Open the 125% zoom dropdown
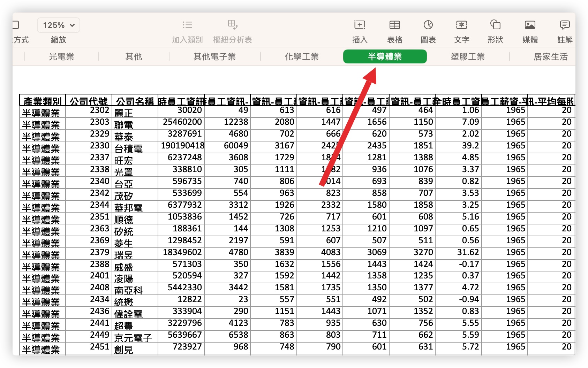The height and width of the screenshot is (368, 588). (x=59, y=25)
